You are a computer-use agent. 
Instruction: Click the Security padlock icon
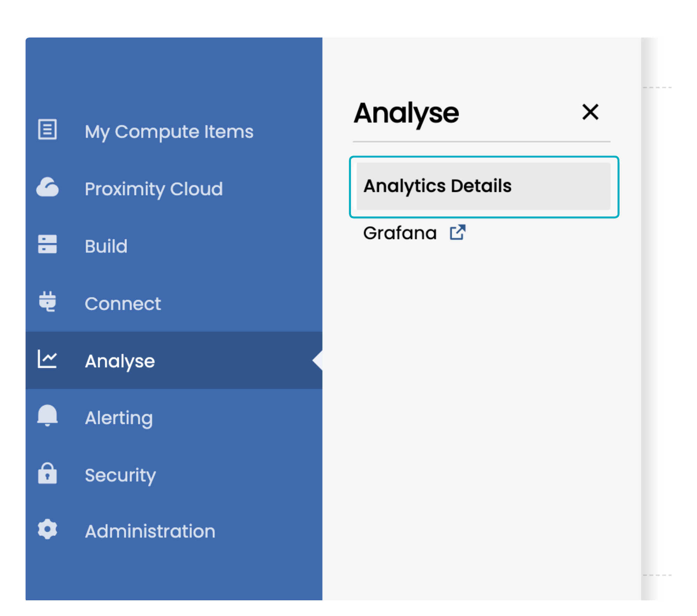(47, 473)
